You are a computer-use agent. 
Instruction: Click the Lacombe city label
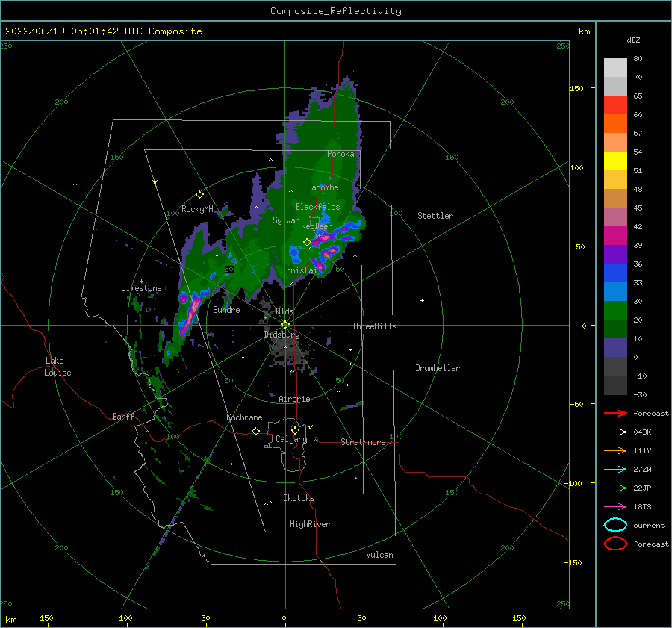click(323, 187)
